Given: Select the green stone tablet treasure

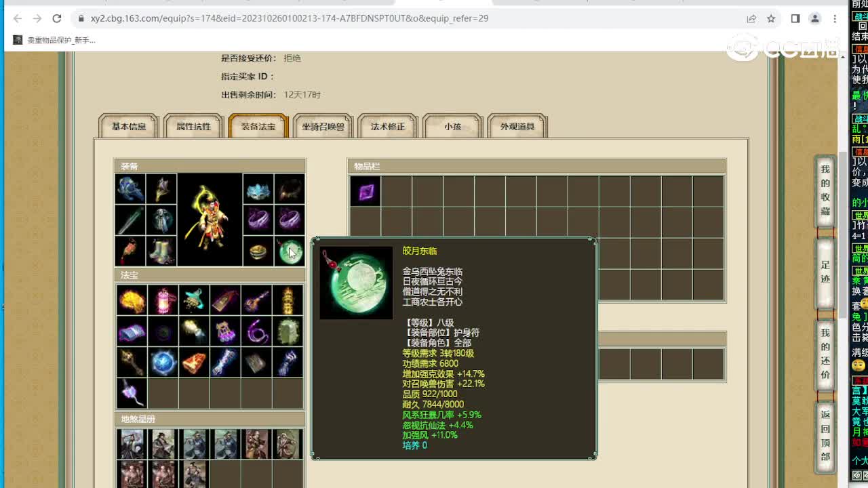Looking at the screenshot, I should [288, 331].
